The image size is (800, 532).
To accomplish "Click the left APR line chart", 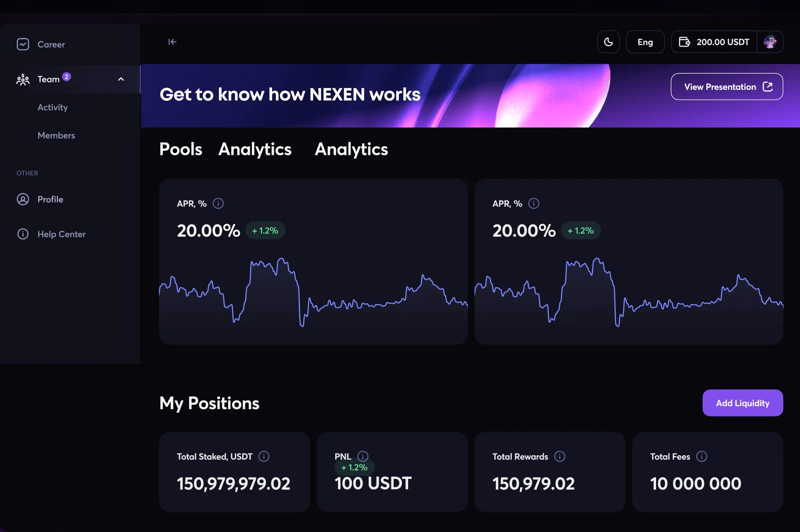I will point(313,293).
